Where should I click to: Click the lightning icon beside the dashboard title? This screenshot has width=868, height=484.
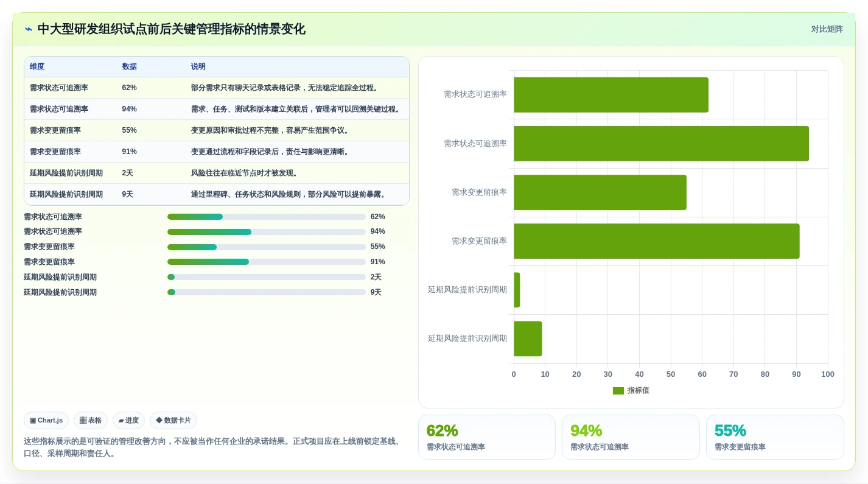[29, 29]
